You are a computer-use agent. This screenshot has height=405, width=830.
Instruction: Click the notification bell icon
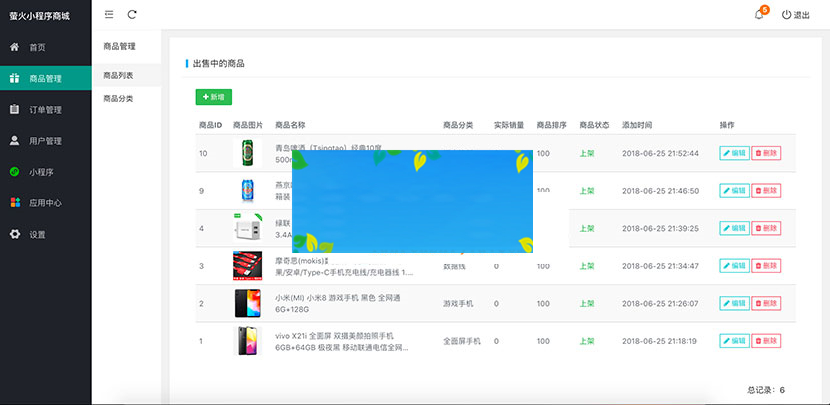pos(759,15)
